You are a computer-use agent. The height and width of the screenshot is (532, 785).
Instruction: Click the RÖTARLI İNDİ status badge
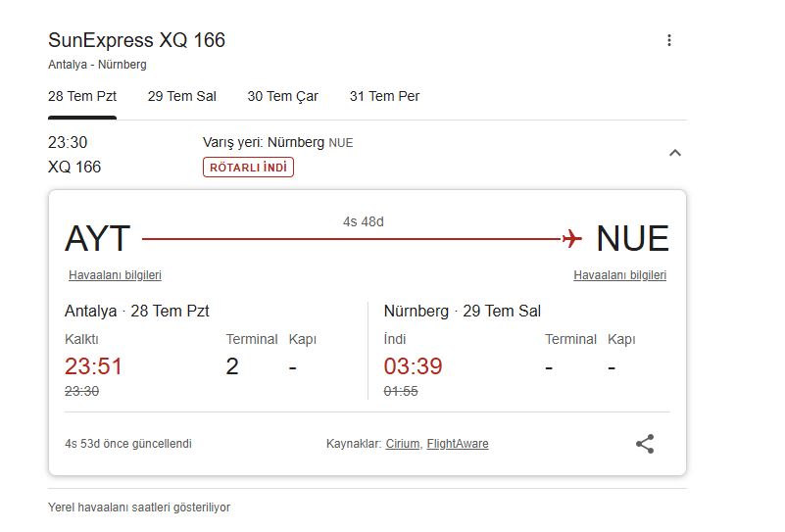248,168
